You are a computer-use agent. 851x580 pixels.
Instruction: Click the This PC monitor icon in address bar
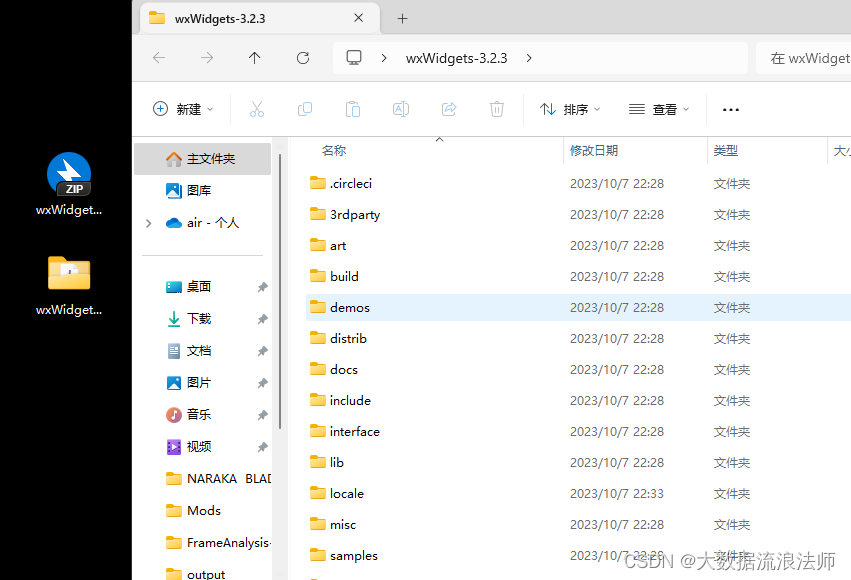point(354,58)
